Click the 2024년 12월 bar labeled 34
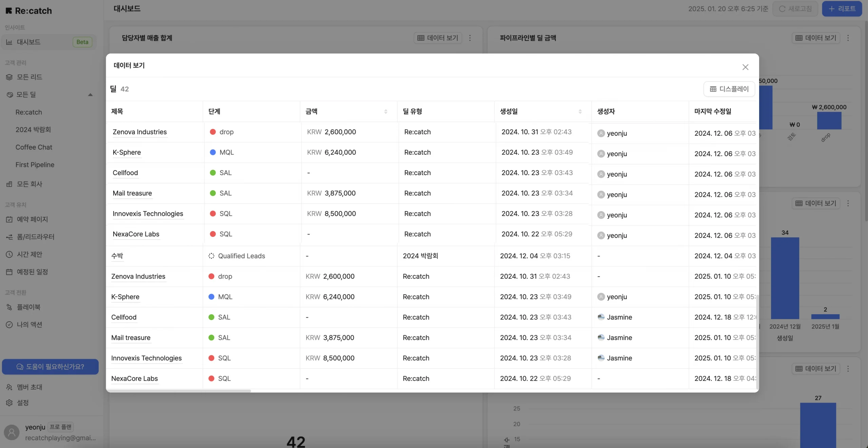The image size is (868, 448). pyautogui.click(x=785, y=278)
